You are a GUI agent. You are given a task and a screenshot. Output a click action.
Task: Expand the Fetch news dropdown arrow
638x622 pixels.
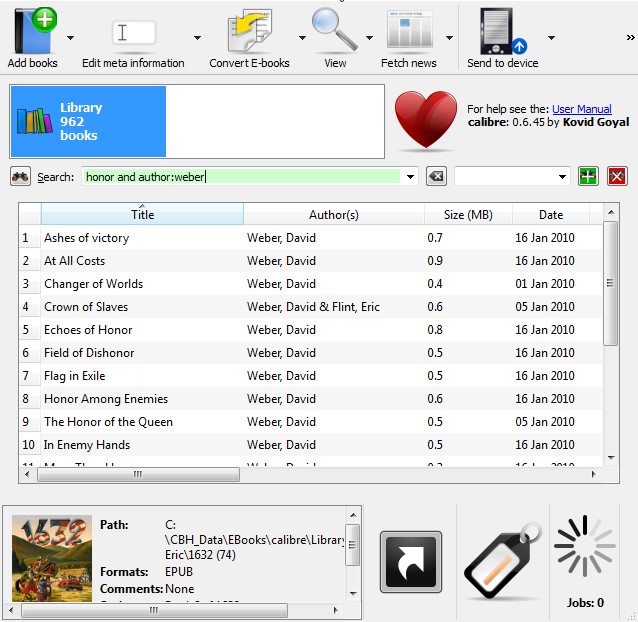click(449, 38)
